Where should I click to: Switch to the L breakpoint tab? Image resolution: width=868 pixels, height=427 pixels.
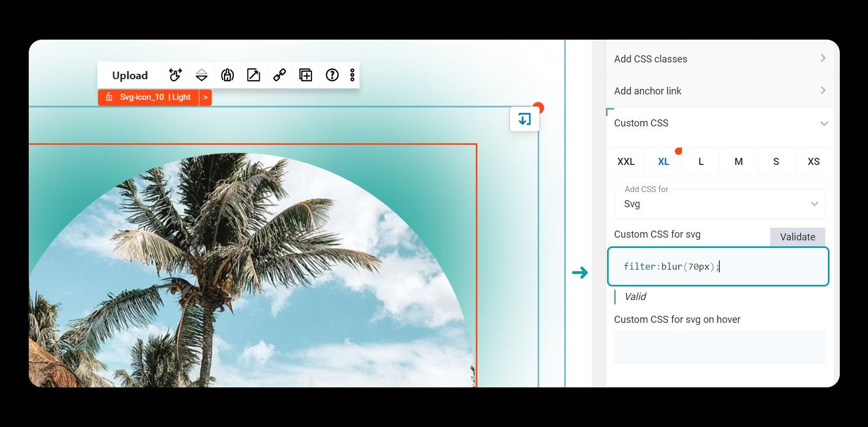[701, 162]
